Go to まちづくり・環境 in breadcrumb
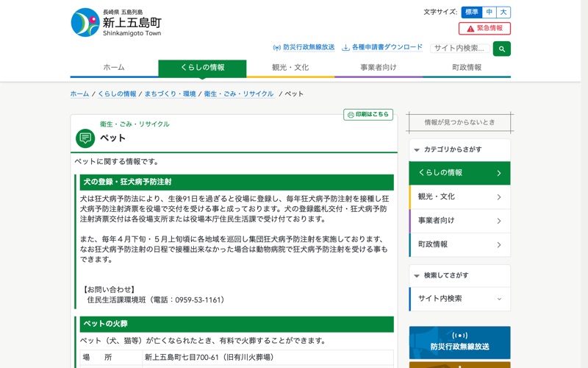Screen dimensions: 588x368 [x=171, y=94]
